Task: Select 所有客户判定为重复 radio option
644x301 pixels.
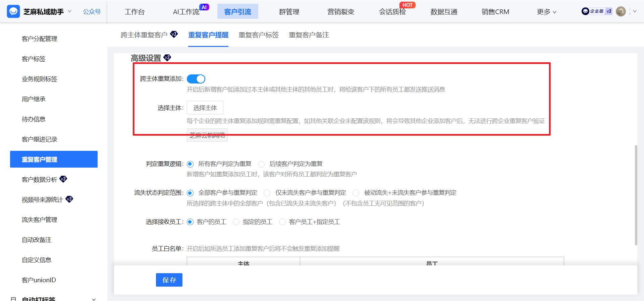Action: pyautogui.click(x=190, y=164)
